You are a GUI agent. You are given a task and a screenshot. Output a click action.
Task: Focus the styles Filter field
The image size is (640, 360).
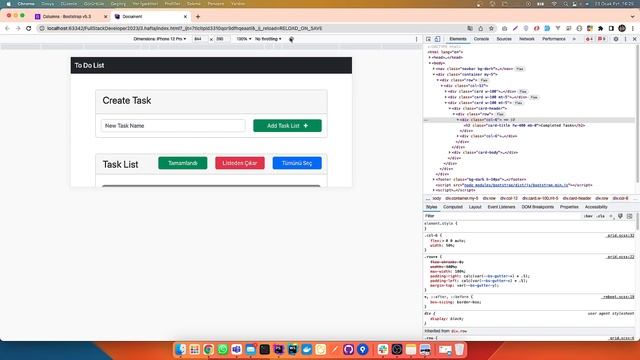[502, 216]
